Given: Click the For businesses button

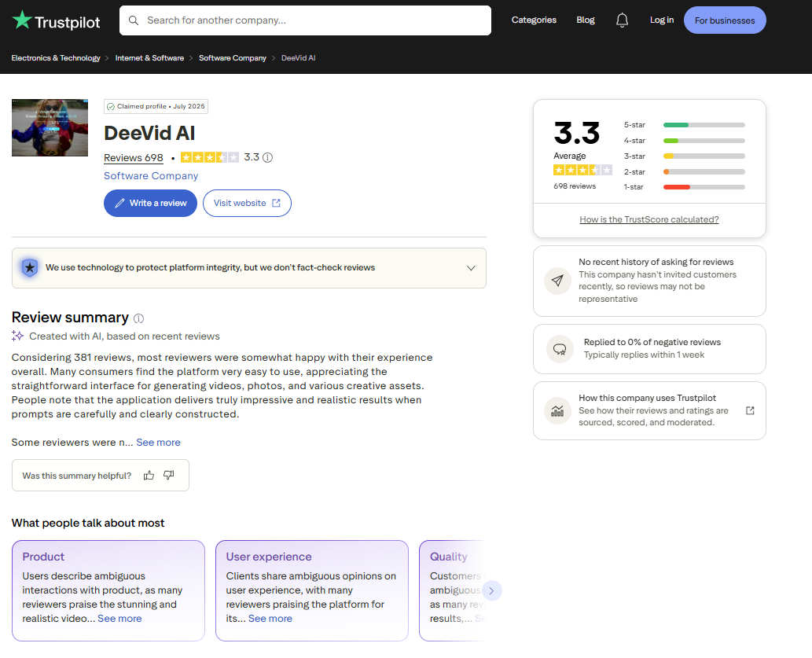Looking at the screenshot, I should [725, 20].
